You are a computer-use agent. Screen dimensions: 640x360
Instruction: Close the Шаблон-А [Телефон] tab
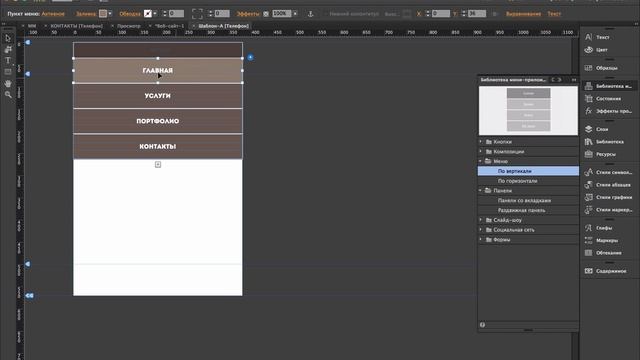194,26
